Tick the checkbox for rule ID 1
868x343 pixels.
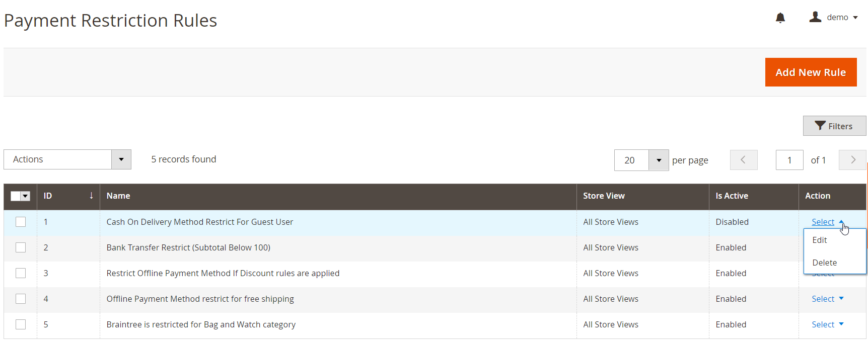click(x=21, y=222)
